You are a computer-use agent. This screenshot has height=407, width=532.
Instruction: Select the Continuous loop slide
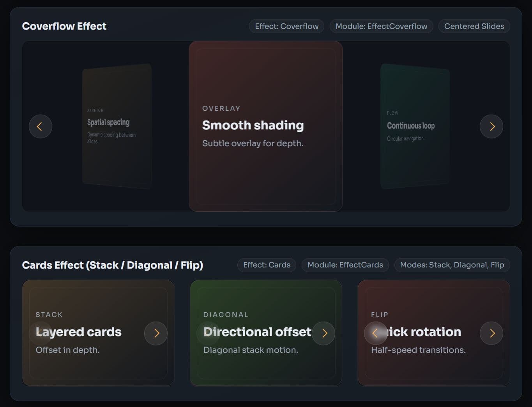pyautogui.click(x=415, y=126)
